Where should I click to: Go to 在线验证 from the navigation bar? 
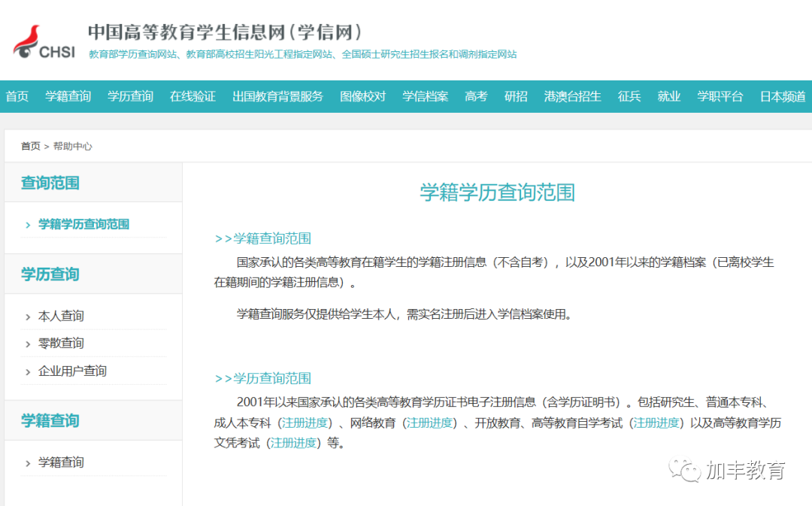coord(192,96)
